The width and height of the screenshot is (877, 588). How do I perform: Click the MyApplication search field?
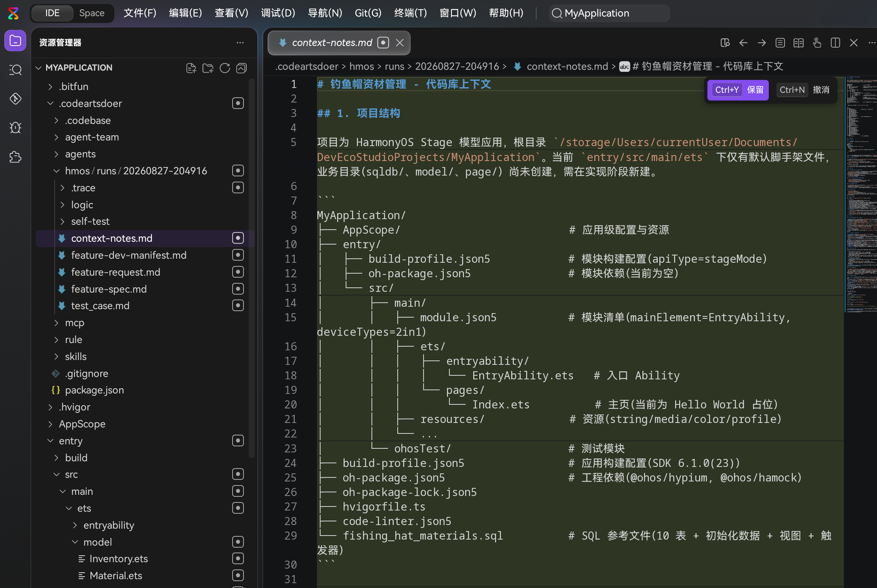point(609,13)
